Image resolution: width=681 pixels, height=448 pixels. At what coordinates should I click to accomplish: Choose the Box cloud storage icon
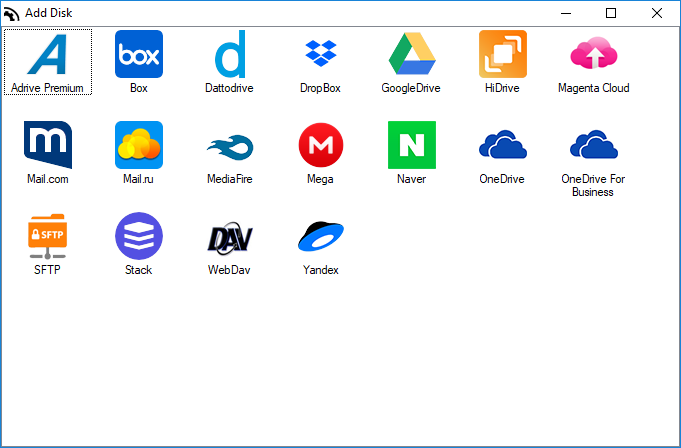[x=139, y=54]
